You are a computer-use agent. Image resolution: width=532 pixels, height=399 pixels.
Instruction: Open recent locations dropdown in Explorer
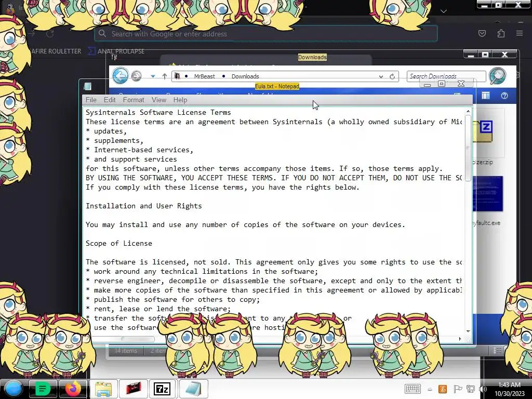coord(153,76)
